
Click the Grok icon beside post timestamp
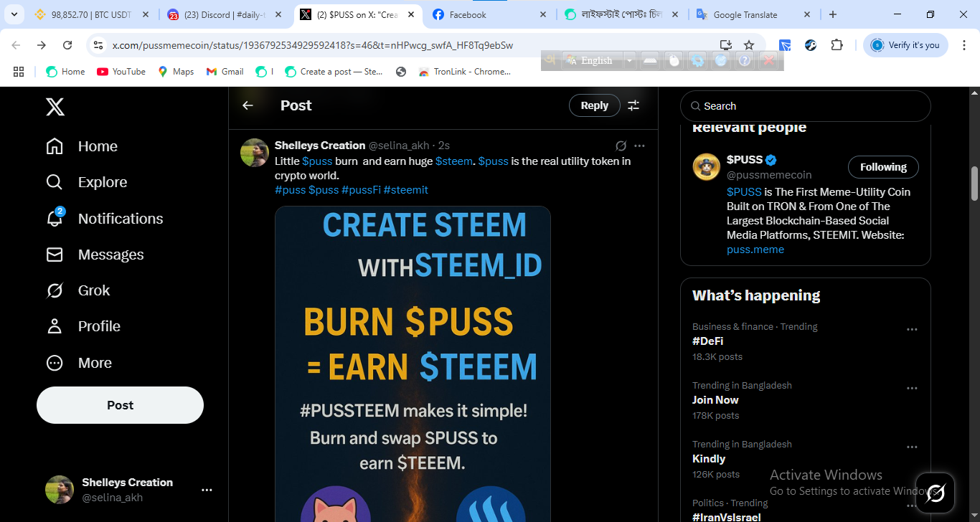coord(621,146)
